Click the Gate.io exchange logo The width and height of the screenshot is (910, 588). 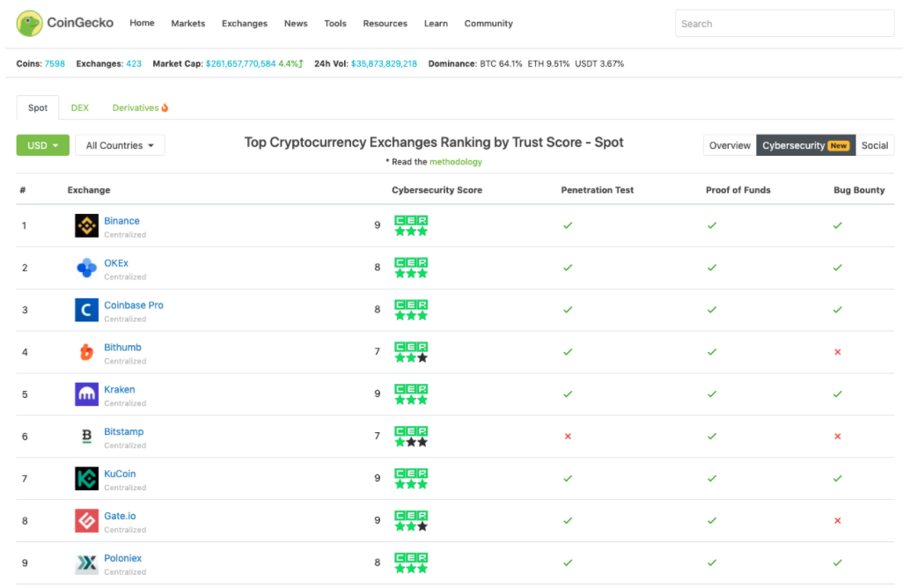coord(86,521)
